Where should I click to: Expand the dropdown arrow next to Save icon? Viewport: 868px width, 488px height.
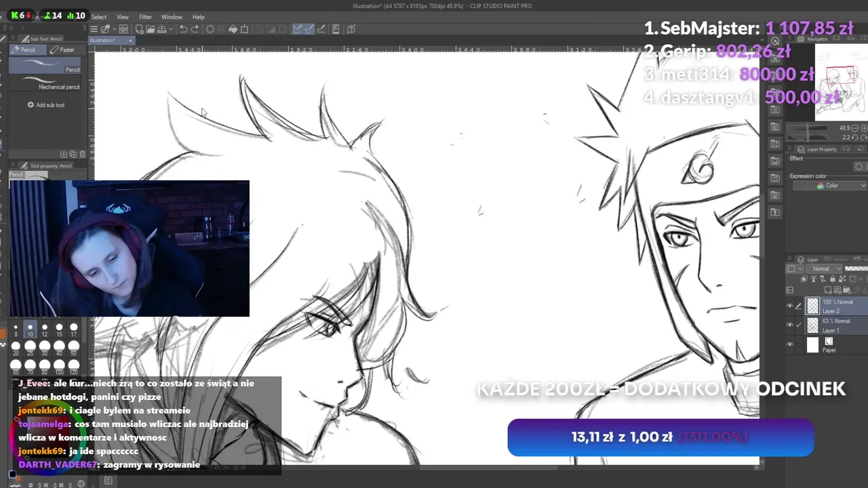click(x=171, y=29)
